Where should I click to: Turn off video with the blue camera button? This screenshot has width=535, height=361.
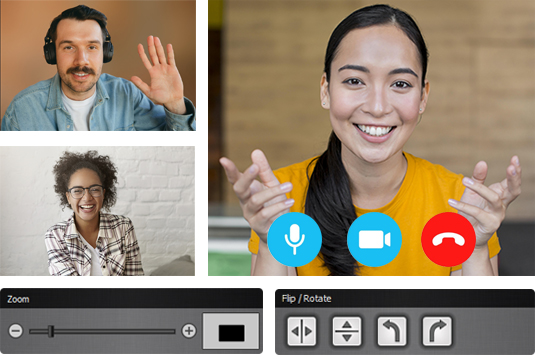coord(374,240)
